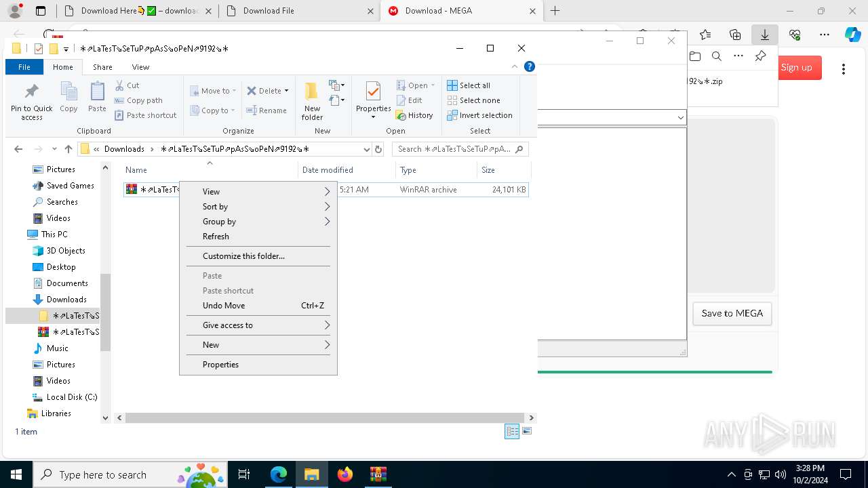The image size is (868, 488).
Task: Open Copilot icon in Edge
Action: pos(852,35)
